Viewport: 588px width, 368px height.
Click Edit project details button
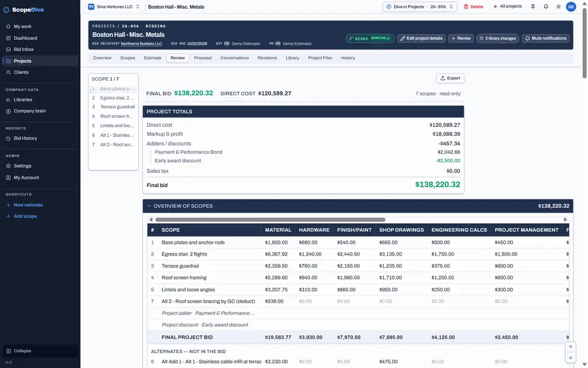coord(422,38)
